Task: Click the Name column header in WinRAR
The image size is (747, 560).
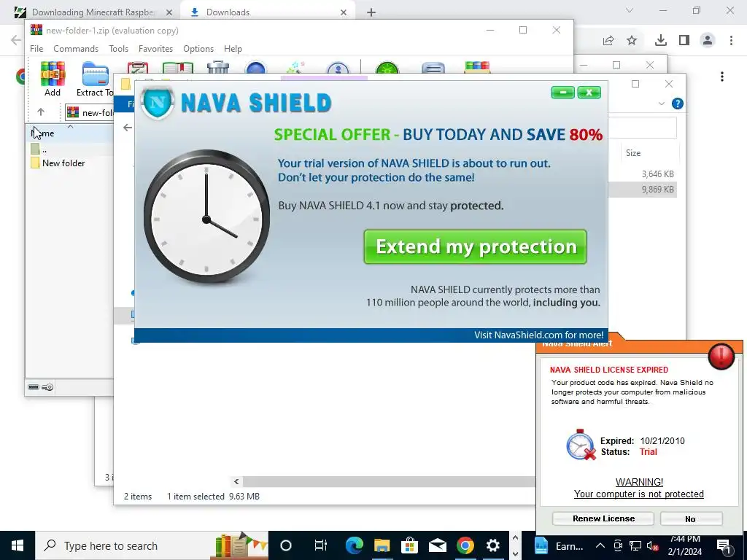Action: 69,133
